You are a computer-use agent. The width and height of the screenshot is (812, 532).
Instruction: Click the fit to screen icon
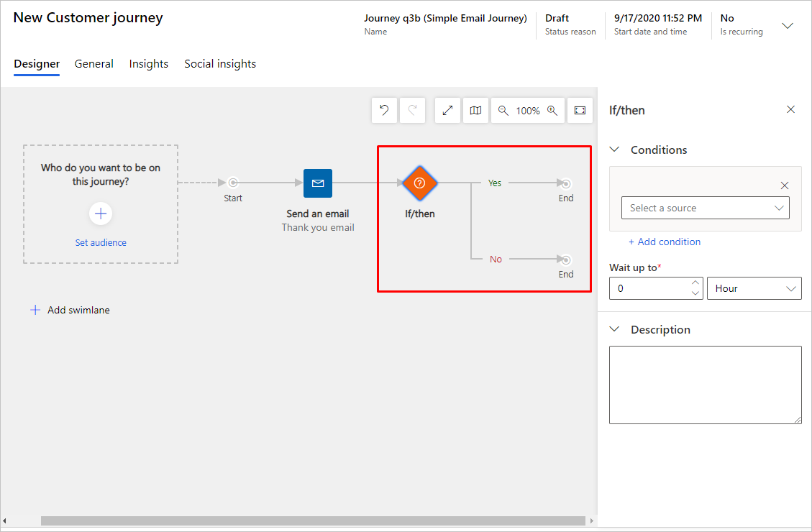point(580,110)
